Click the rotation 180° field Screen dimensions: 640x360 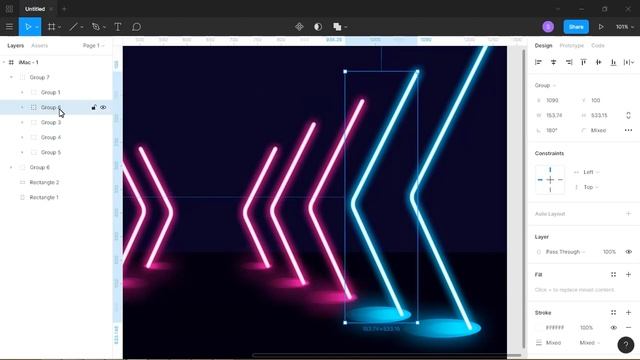pyautogui.click(x=552, y=130)
